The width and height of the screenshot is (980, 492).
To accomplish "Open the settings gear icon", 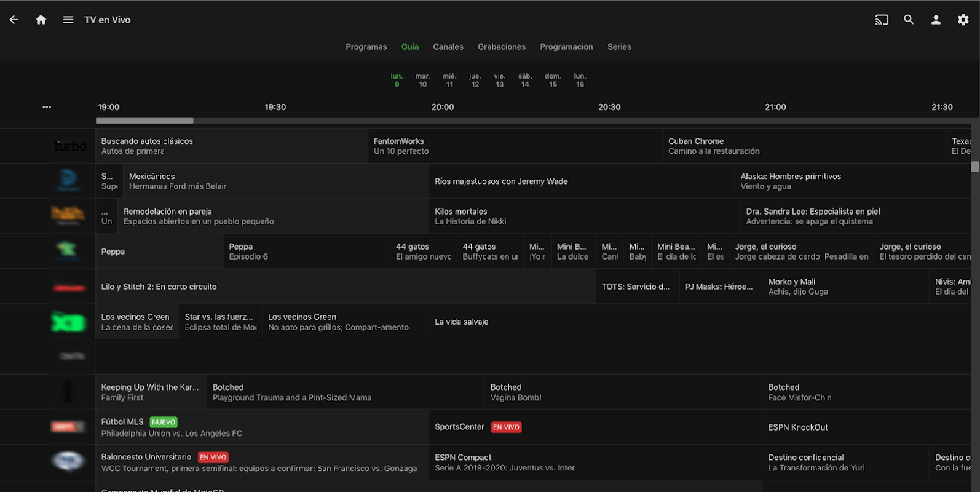I will (x=963, y=20).
